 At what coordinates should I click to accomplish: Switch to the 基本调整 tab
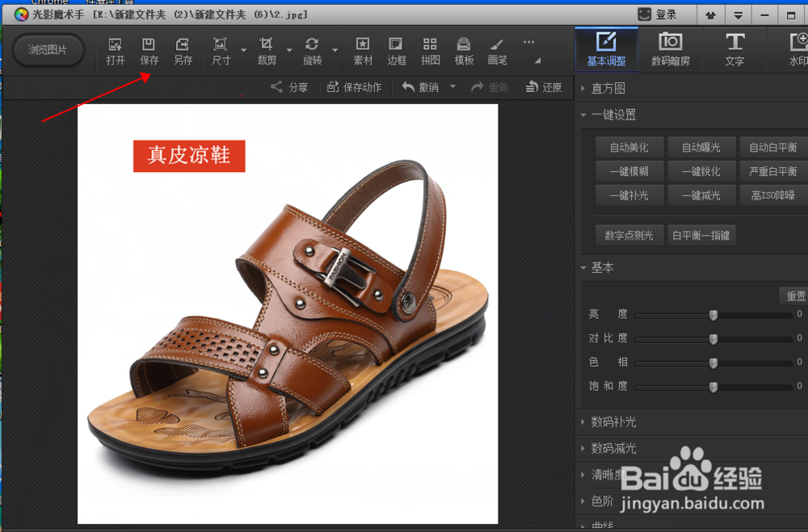[x=607, y=49]
